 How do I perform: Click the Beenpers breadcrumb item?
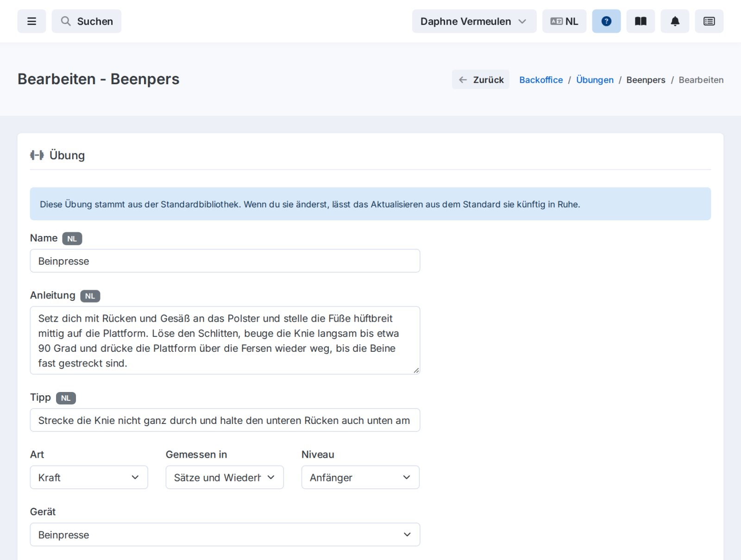[646, 80]
